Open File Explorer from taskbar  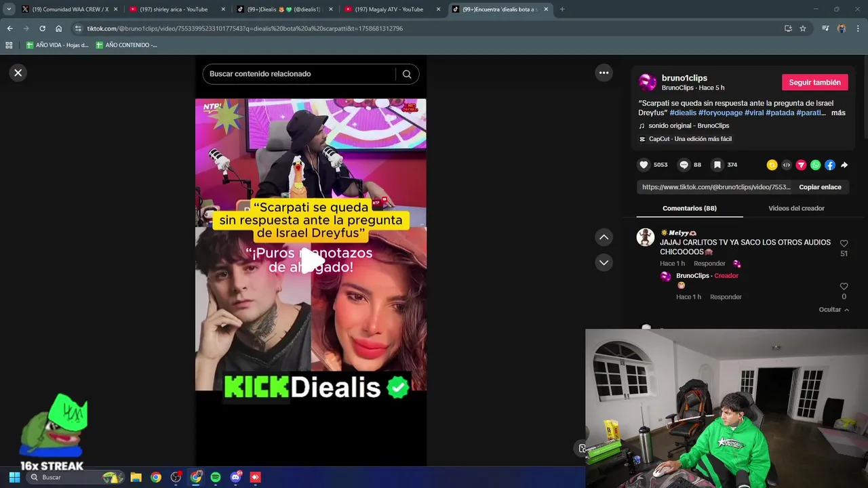(x=136, y=477)
